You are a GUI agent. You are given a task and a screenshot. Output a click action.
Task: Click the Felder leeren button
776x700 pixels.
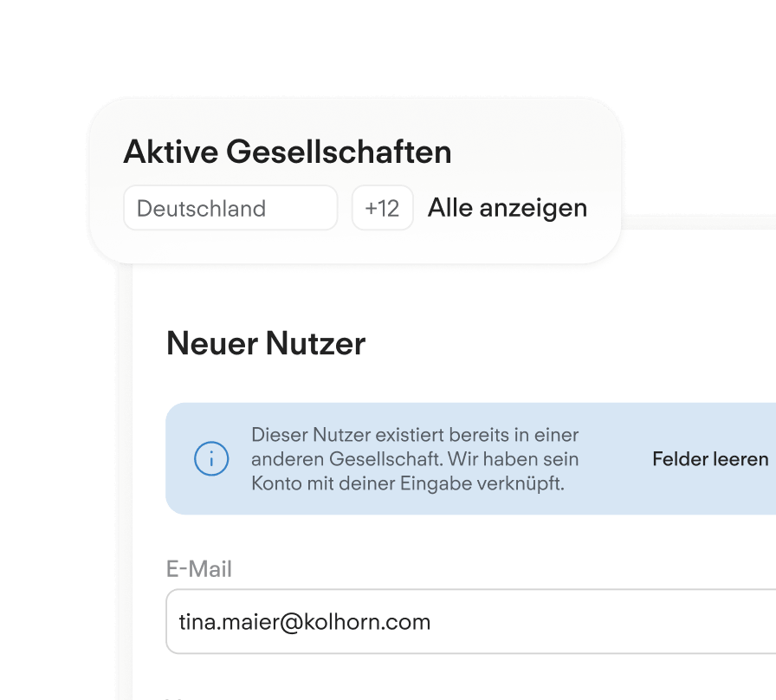pyautogui.click(x=710, y=459)
